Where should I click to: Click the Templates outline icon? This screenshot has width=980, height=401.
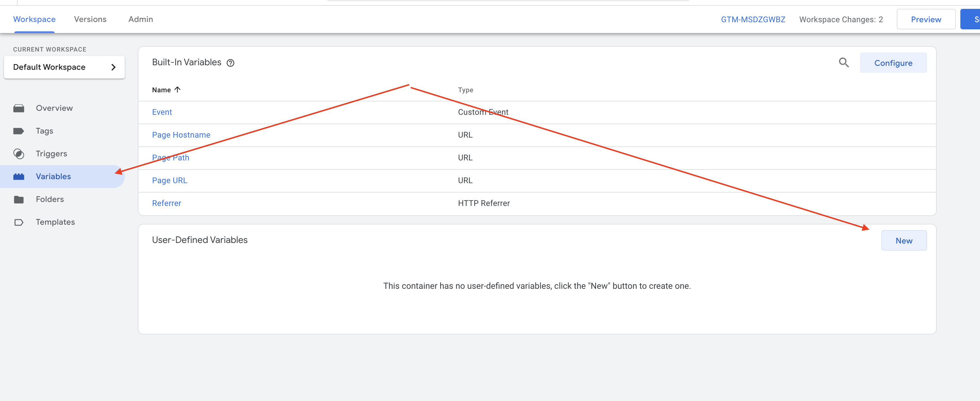tap(19, 222)
